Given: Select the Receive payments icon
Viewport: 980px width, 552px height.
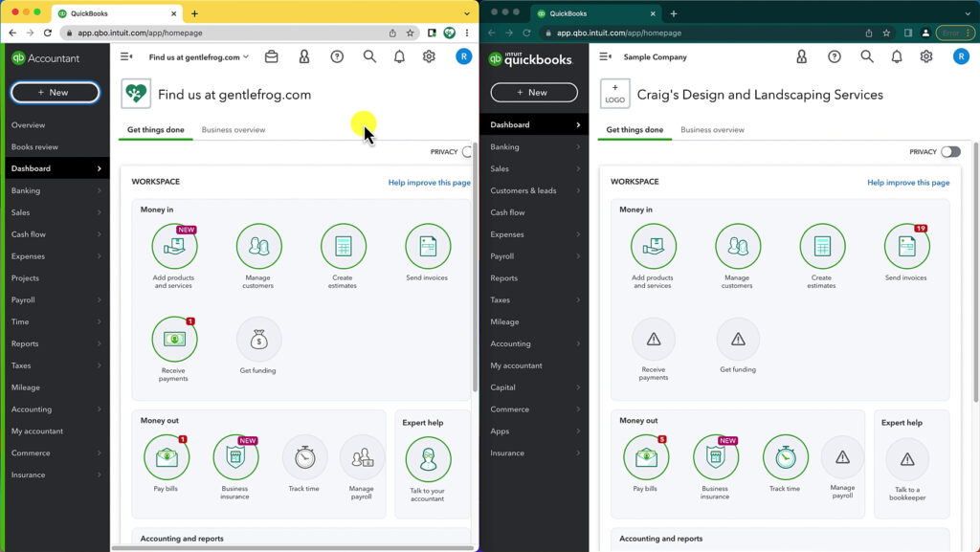Looking at the screenshot, I should [173, 338].
